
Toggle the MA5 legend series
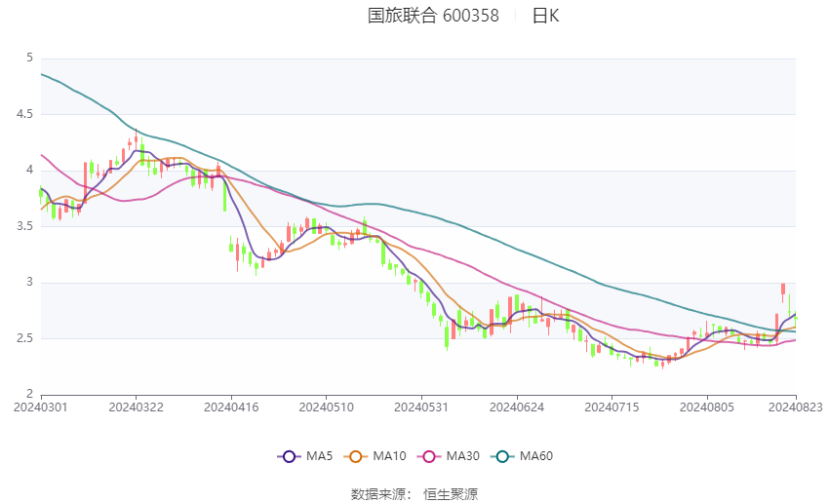tap(305, 456)
